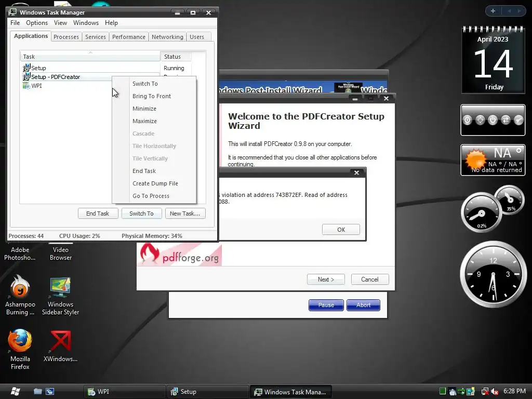Image resolution: width=532 pixels, height=399 pixels.
Task: Click the safely remove hardware tray icon
Action: click(461, 392)
